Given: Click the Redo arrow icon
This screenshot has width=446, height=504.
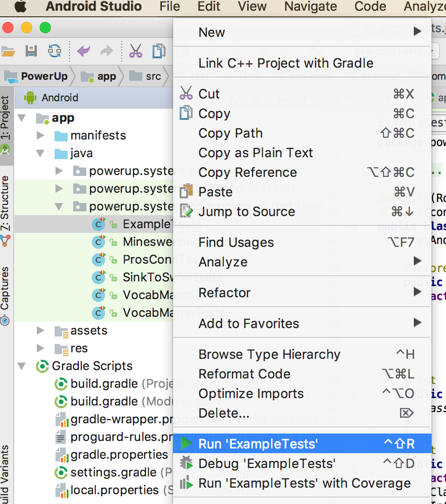Looking at the screenshot, I should click(107, 51).
